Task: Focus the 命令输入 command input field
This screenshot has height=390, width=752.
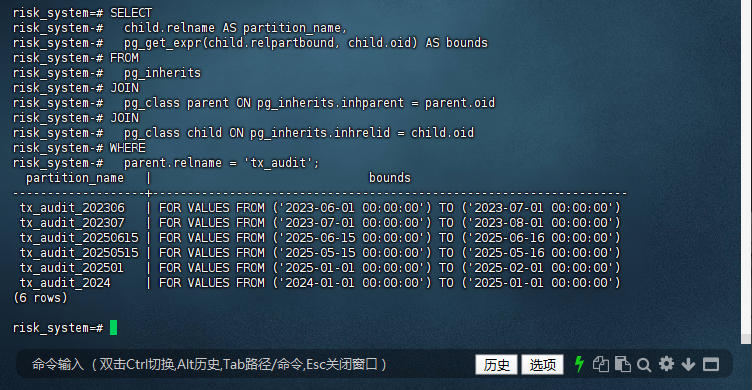Action: [209, 365]
